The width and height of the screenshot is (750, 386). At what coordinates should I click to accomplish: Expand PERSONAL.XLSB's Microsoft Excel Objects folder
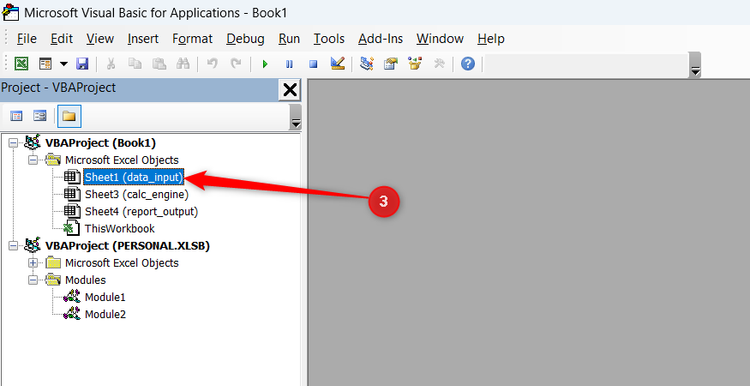[33, 263]
